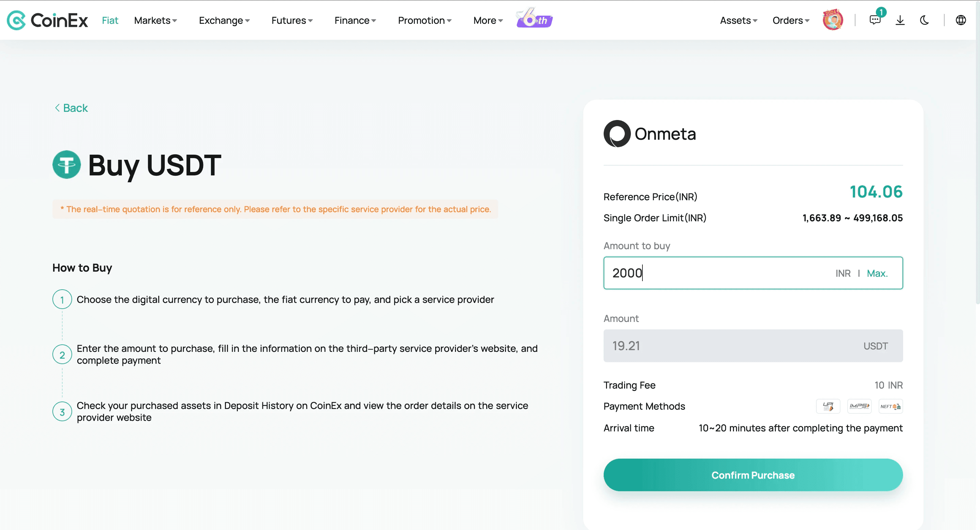Open the language globe icon
Image resolution: width=980 pixels, height=530 pixels.
point(961,20)
